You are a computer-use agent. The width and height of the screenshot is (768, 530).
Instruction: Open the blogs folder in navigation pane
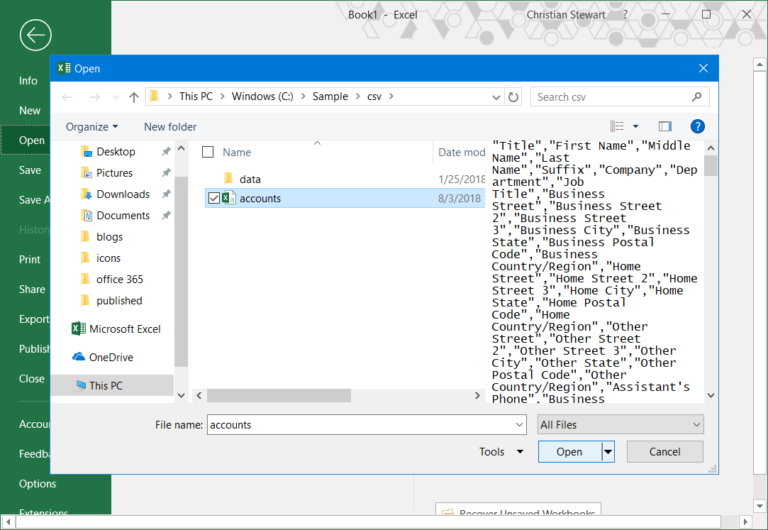tap(109, 237)
